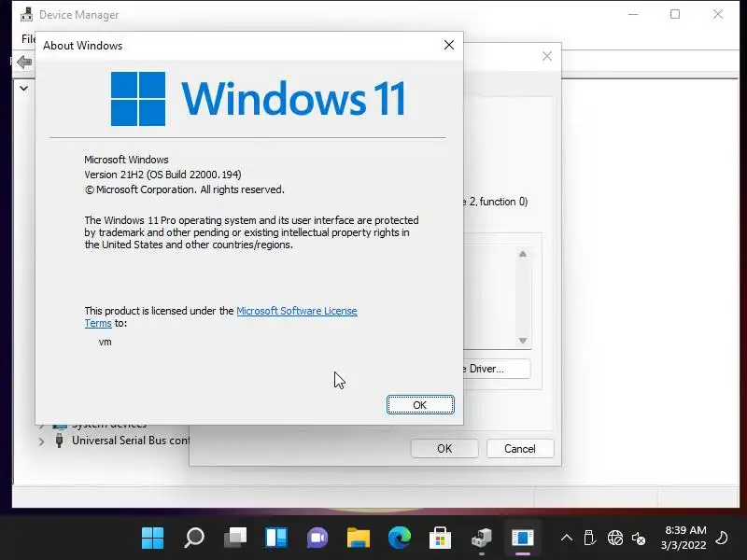Screen dimensions: 747x560
Task: Click the 'Version 21H2 (OS Build 22000.194)' text
Action: click(162, 175)
